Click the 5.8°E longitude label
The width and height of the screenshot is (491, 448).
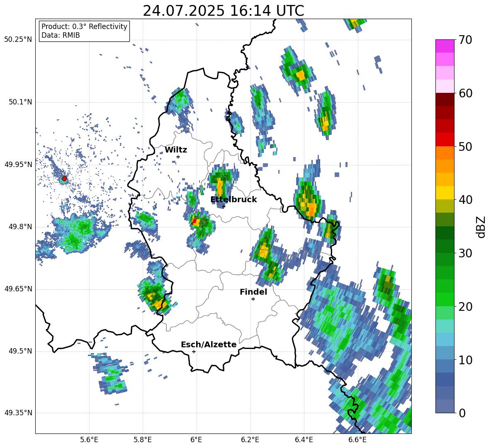pos(143,440)
